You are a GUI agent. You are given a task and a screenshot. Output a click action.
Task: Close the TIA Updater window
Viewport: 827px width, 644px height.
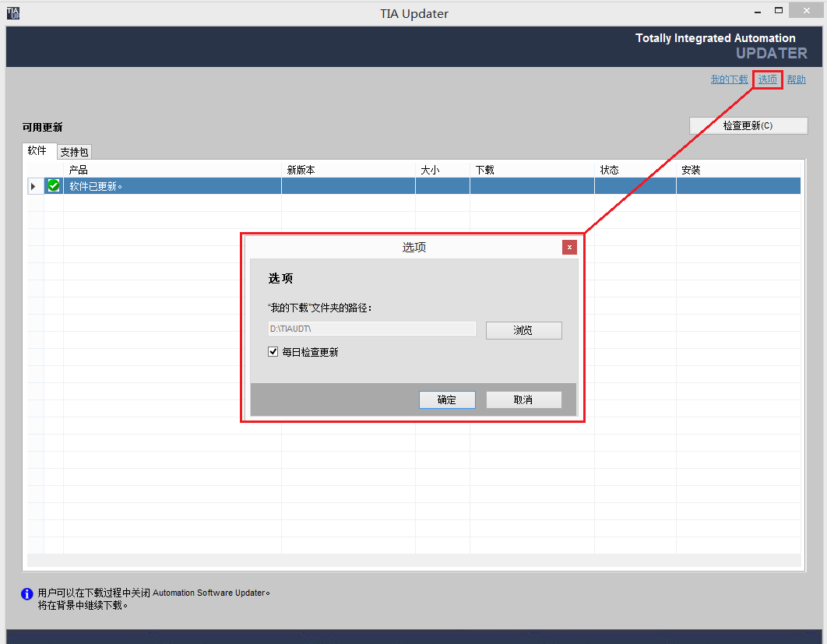807,11
